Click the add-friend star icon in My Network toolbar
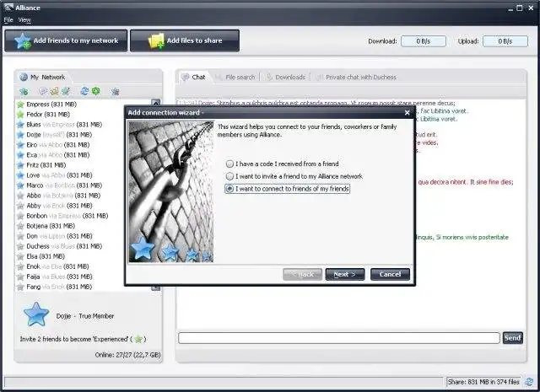This screenshot has height=392, width=540. [24, 92]
